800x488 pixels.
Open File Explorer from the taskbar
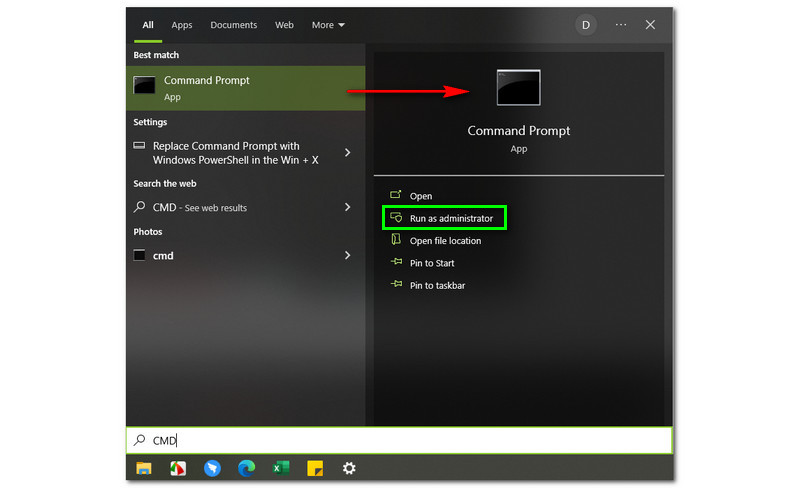click(x=144, y=468)
